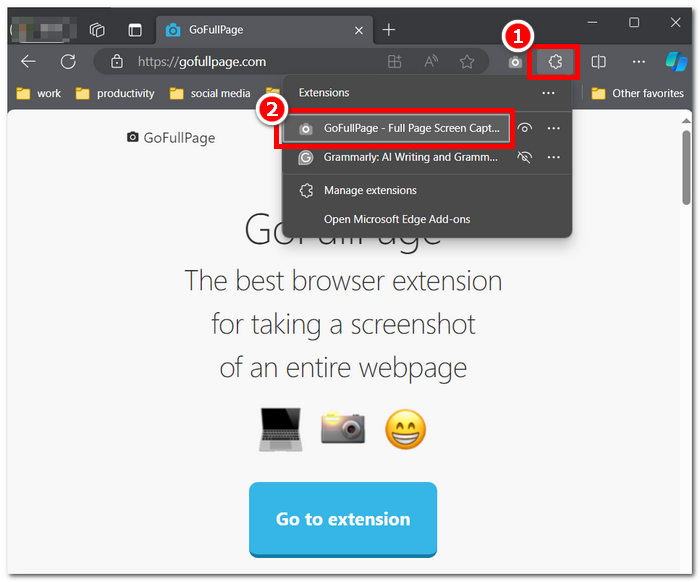Click Open Microsoft Edge Add-ons link
This screenshot has width=700, height=582.
click(396, 219)
